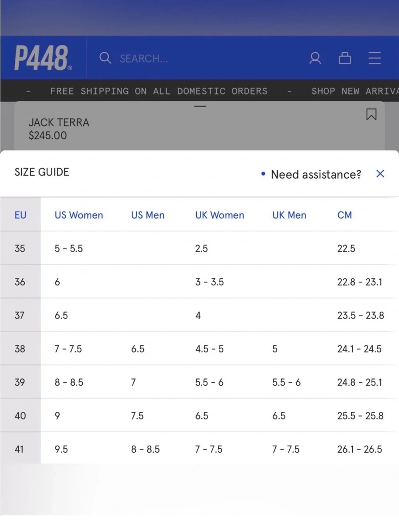Click the Free Shipping banner text
Viewport: 399px width, 532px height.
pyautogui.click(x=159, y=91)
